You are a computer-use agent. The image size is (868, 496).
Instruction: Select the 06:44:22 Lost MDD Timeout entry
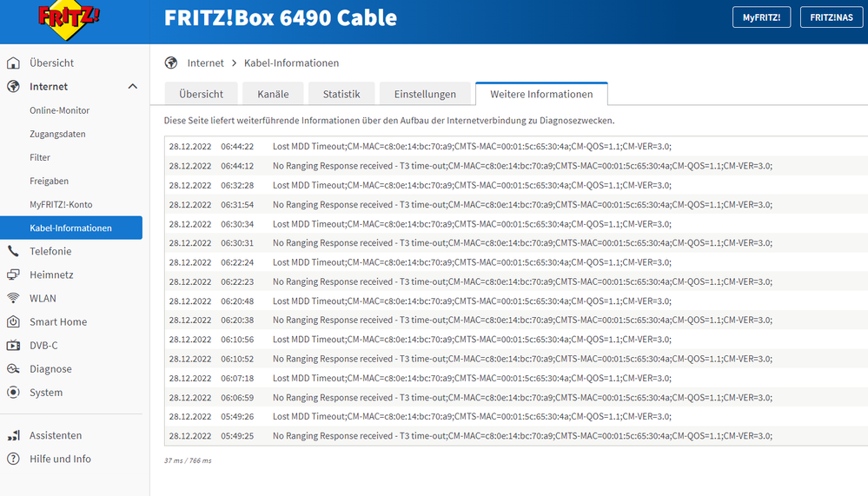(516, 147)
